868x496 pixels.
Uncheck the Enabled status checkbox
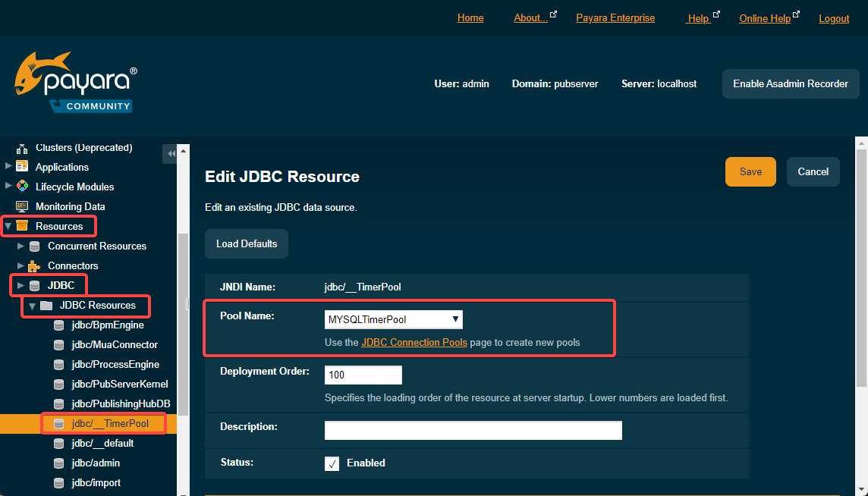(x=332, y=463)
